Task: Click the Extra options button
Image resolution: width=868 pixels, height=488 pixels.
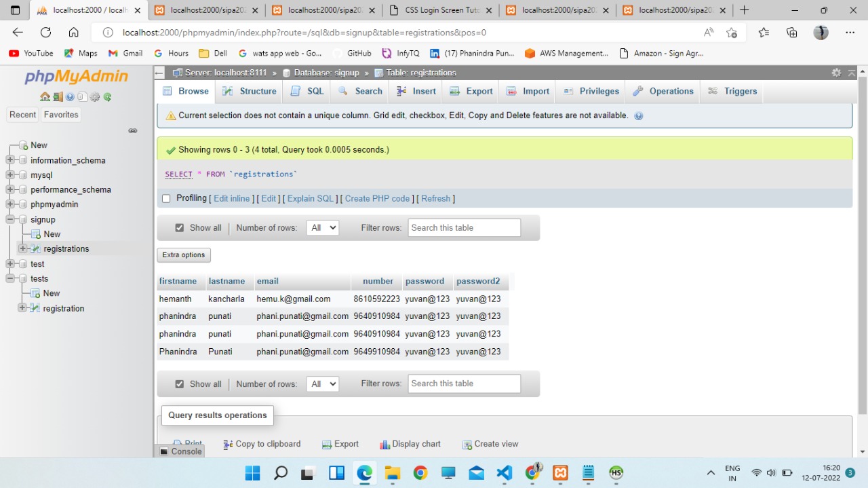Action: tap(184, 255)
